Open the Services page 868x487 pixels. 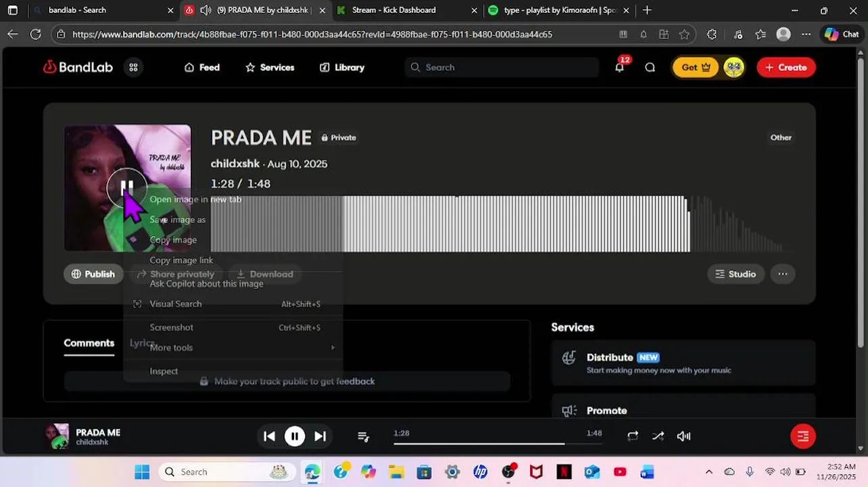(x=270, y=67)
